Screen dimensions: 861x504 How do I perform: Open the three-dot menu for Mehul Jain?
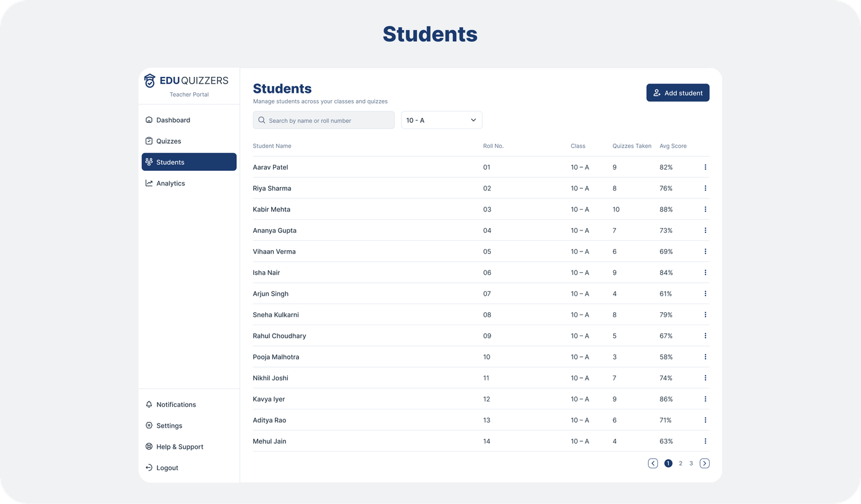[705, 441]
